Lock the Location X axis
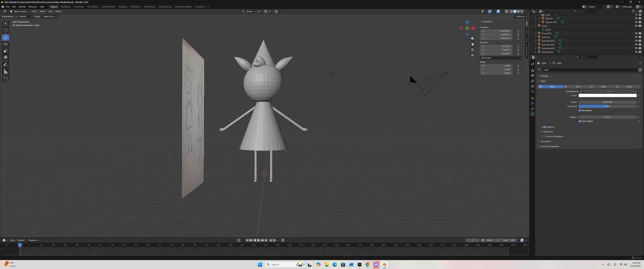The image size is (644, 269). click(518, 31)
